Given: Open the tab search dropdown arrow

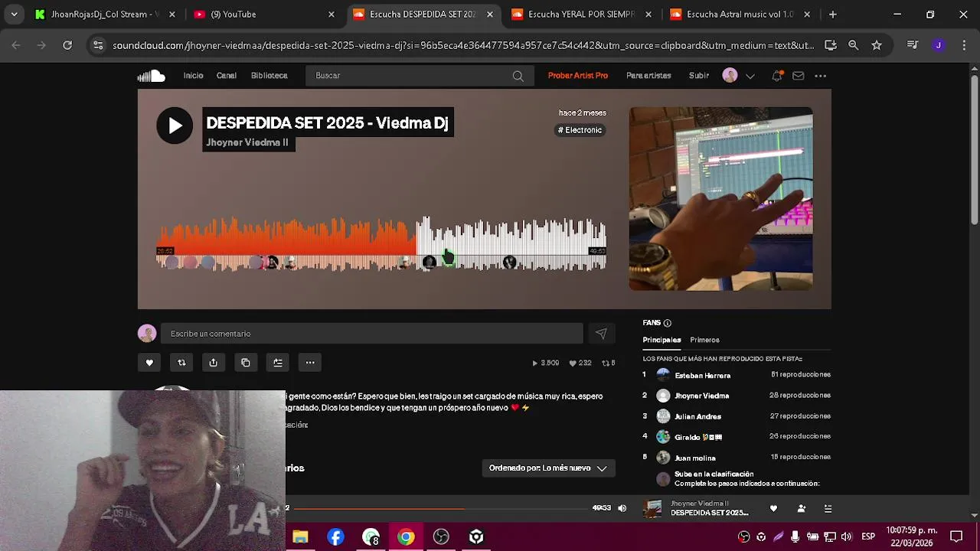Looking at the screenshot, I should point(14,15).
